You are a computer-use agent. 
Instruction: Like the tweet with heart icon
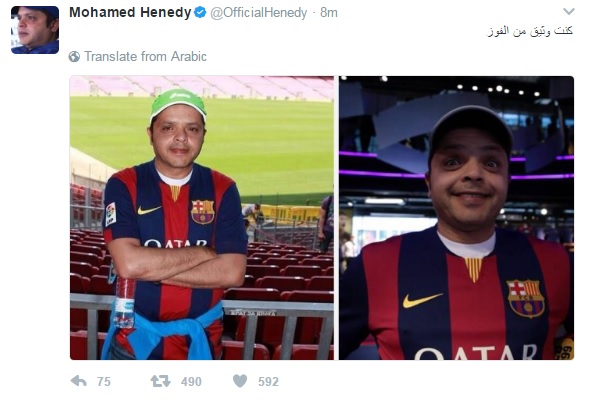tap(240, 381)
